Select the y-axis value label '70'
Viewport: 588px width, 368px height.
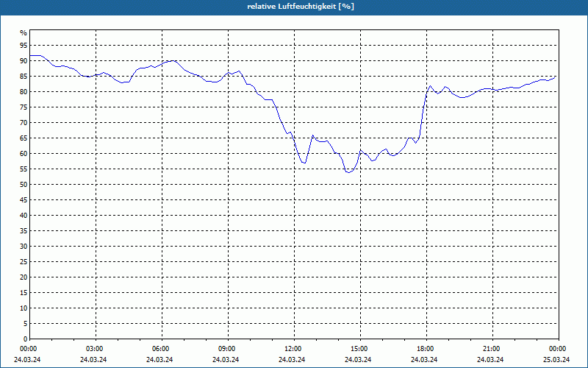tap(24, 122)
